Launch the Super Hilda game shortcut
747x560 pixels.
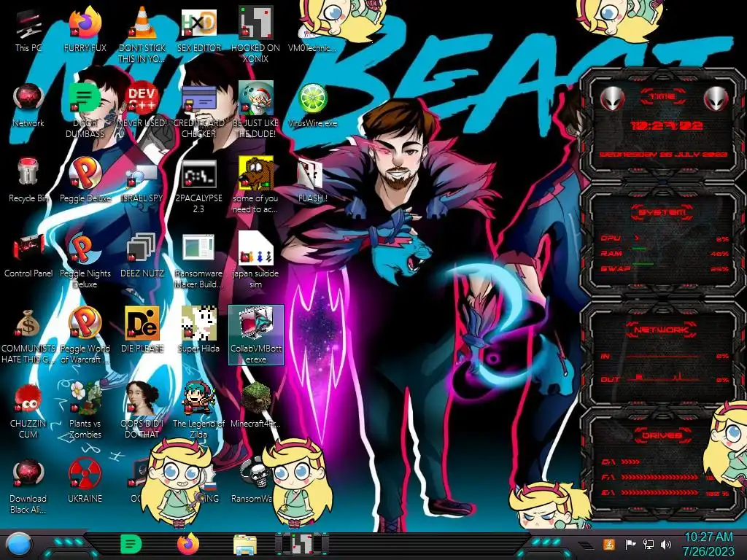tap(198, 330)
